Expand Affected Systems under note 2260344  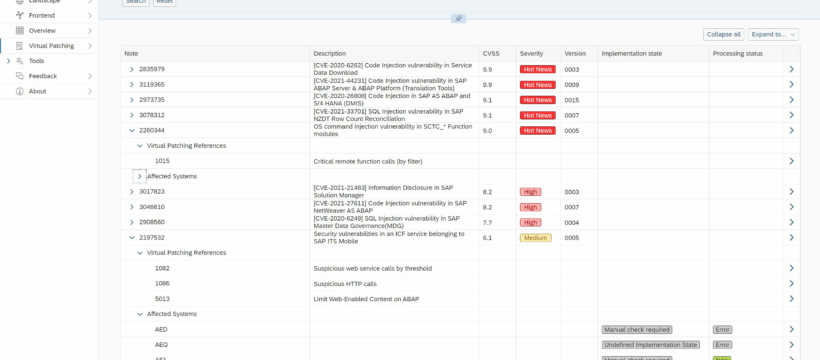coord(140,176)
